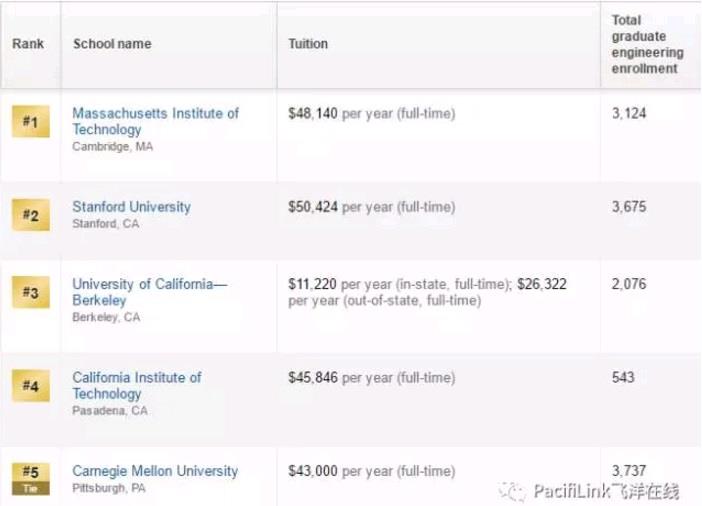Open University of California—Berkeley link
Image resolution: width=702 pixels, height=506 pixels.
tap(149, 293)
